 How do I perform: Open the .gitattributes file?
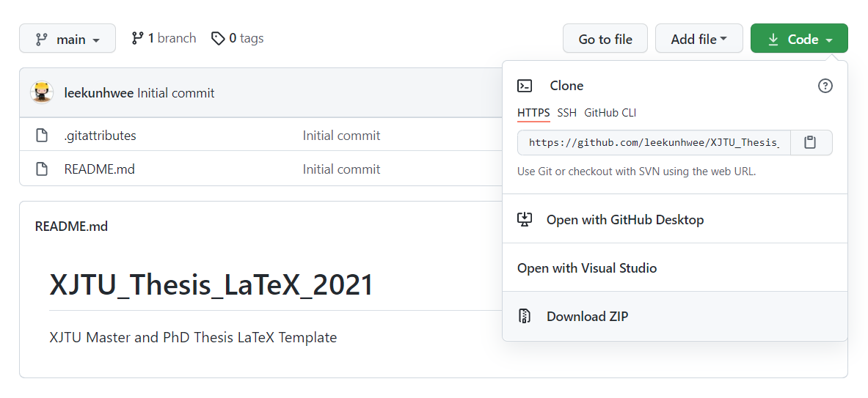click(x=101, y=136)
